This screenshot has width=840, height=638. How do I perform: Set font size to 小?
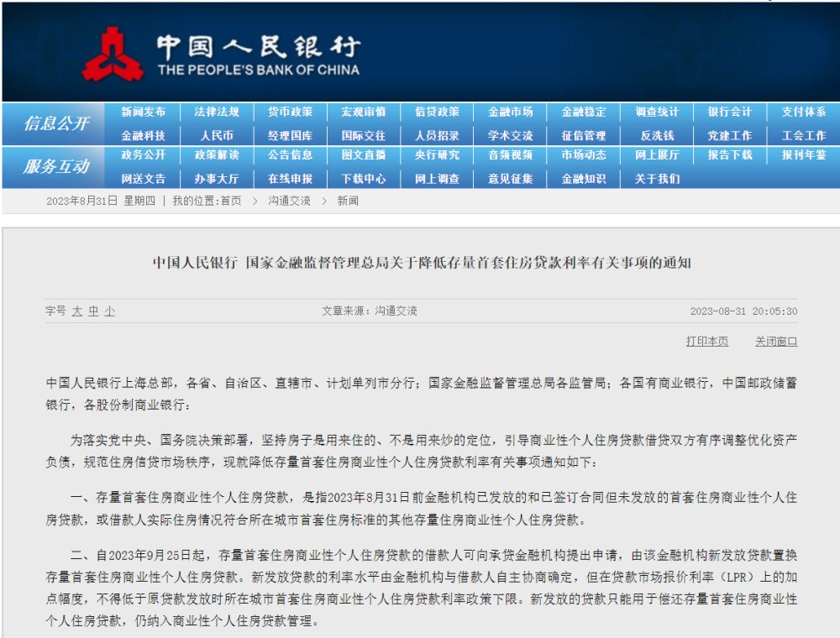tap(110, 311)
